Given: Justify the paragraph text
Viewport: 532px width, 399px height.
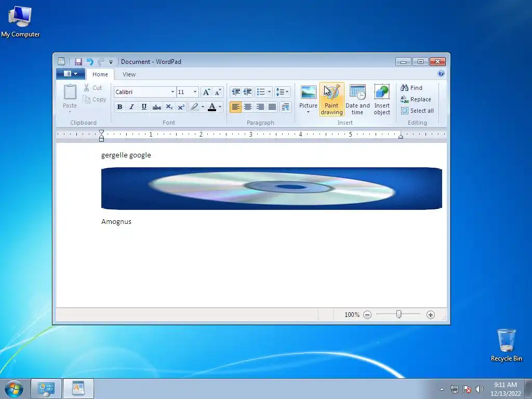Looking at the screenshot, I should click(272, 107).
